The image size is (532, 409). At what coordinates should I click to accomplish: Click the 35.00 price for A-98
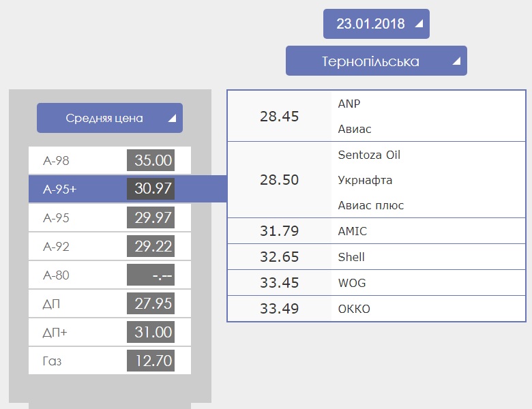pyautogui.click(x=151, y=160)
